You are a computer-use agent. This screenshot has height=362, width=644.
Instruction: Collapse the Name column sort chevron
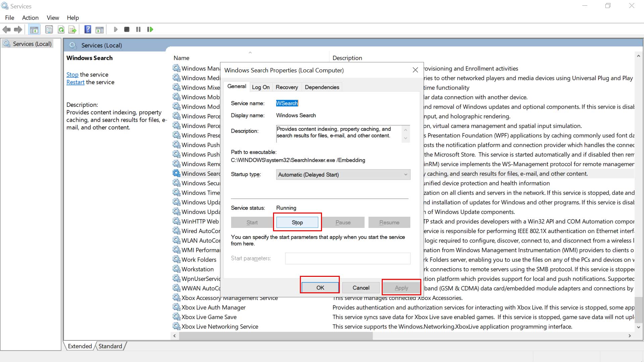coord(250,53)
